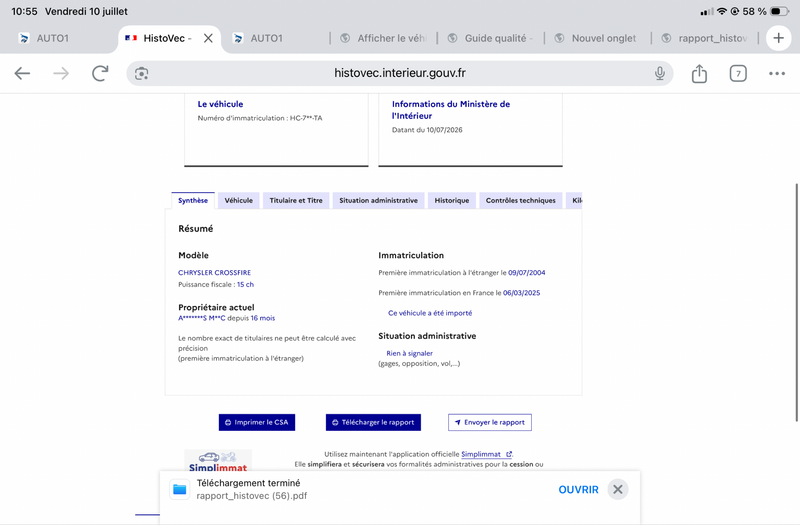Open the share sheet icon
800x525 pixels.
tap(699, 73)
